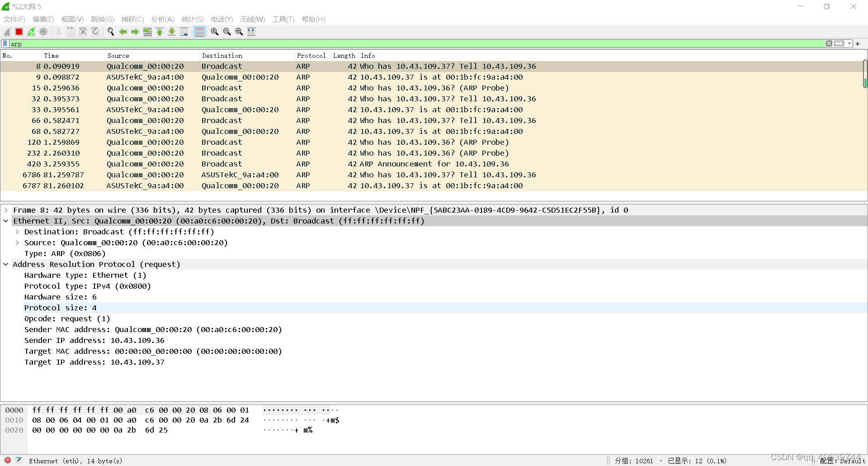Open find packet magnifier

point(110,32)
